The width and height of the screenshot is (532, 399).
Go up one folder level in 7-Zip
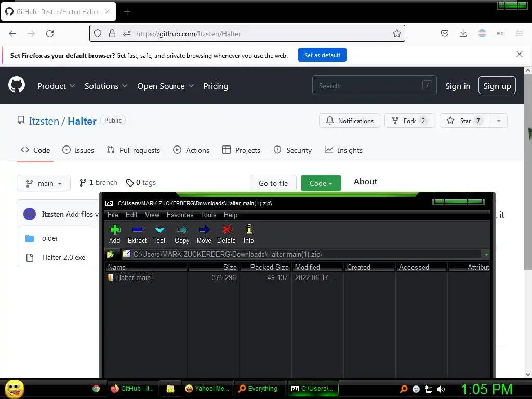pos(111,254)
